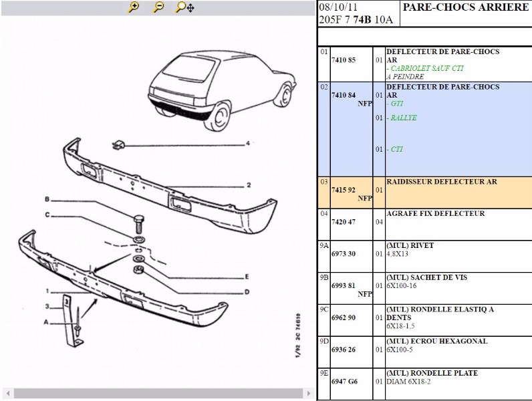The image size is (532, 401).
Task: Click the car illustration in the diagram
Action: coord(222,88)
